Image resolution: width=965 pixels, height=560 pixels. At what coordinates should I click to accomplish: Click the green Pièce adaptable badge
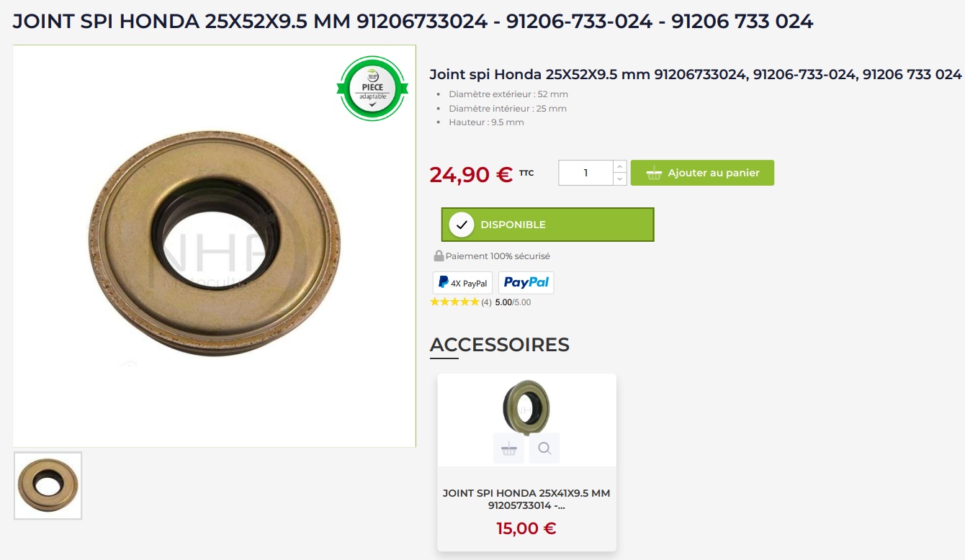(x=372, y=89)
